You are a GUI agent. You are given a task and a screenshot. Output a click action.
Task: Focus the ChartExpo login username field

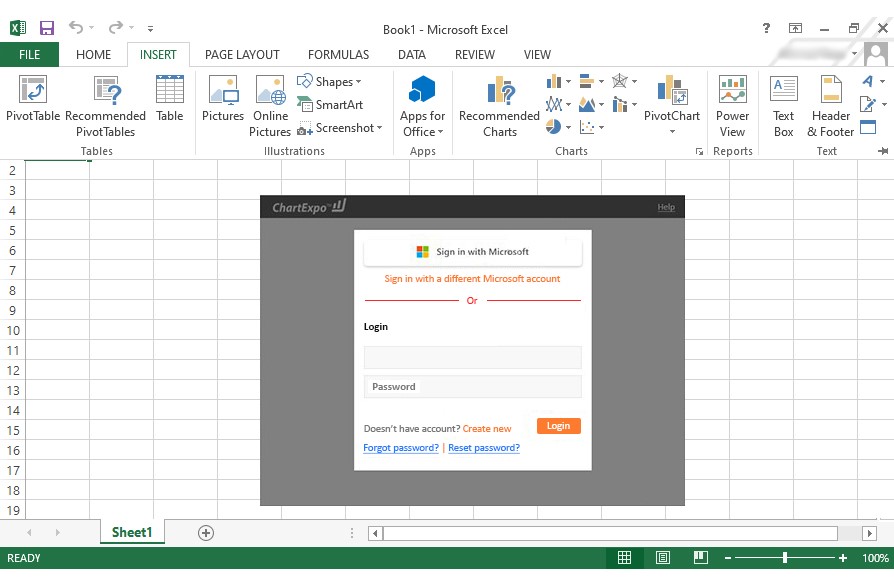click(473, 357)
